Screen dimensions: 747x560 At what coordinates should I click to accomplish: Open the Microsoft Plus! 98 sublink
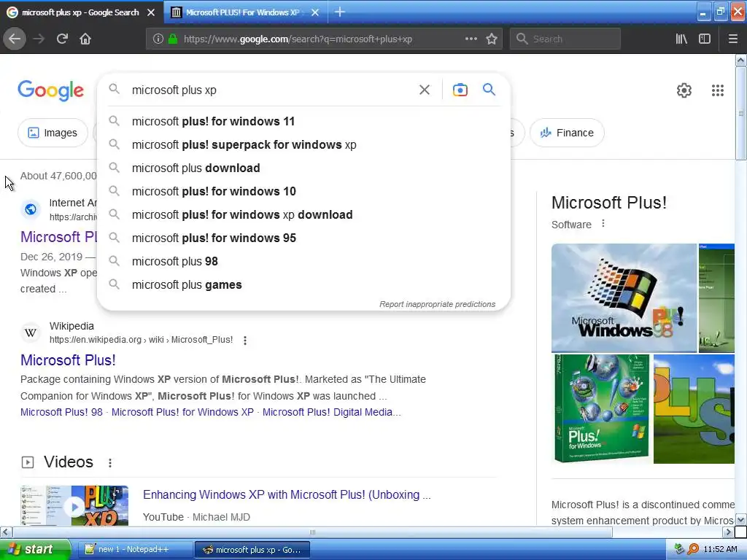[x=61, y=412]
